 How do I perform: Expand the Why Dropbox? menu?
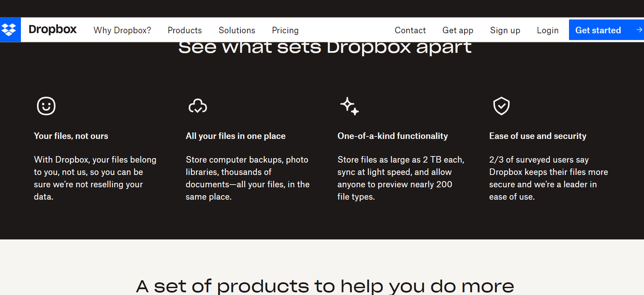tap(122, 31)
